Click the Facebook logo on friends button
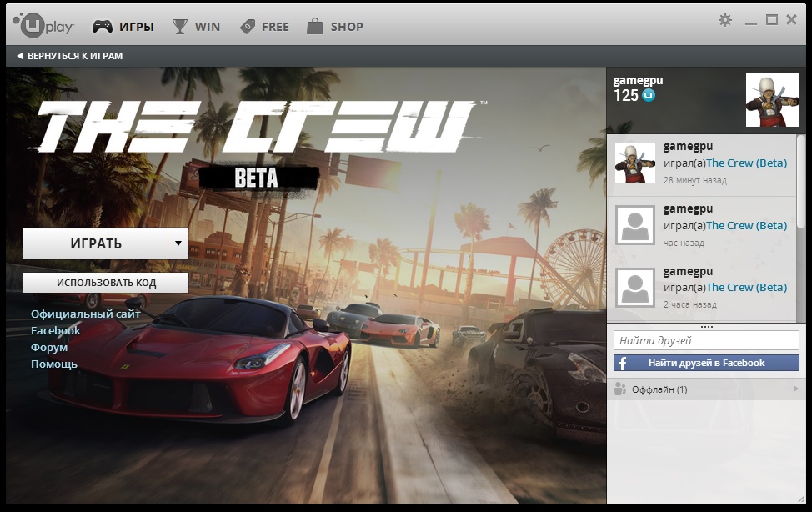This screenshot has height=512, width=812. point(623,363)
